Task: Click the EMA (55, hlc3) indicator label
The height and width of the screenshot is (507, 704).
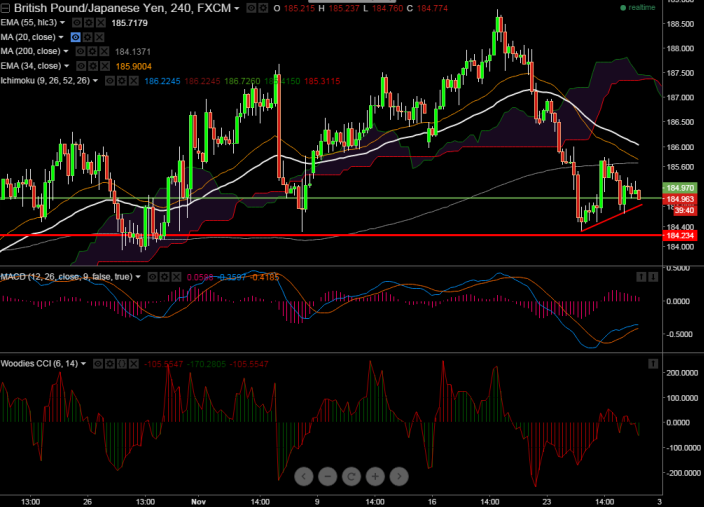Action: tap(28, 21)
